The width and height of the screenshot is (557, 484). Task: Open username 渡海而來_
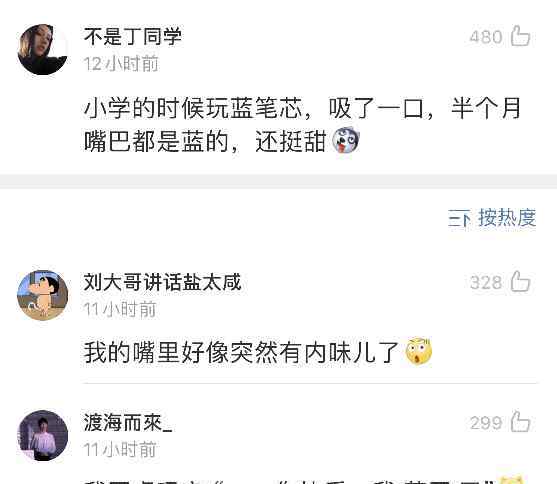[128, 423]
